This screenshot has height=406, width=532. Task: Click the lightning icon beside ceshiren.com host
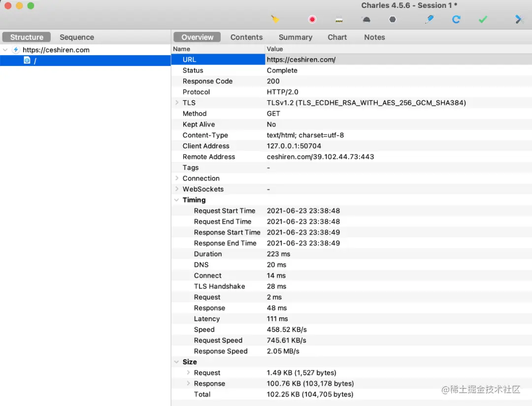(16, 50)
